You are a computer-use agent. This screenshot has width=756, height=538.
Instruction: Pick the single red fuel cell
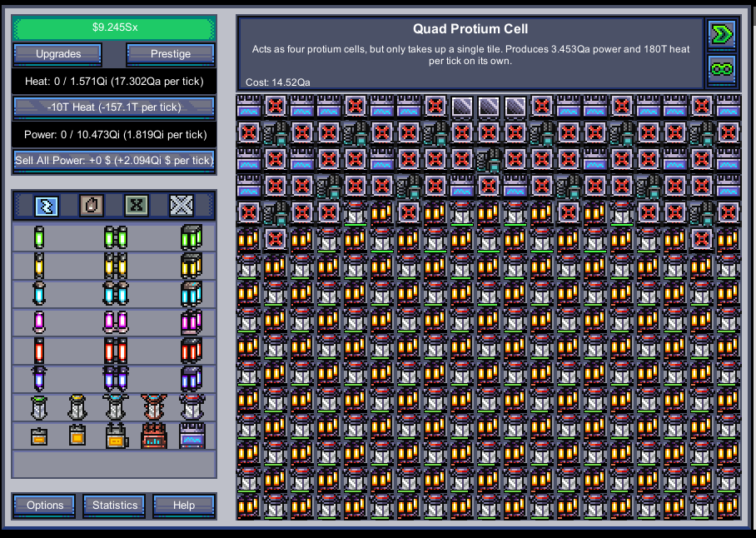point(39,351)
